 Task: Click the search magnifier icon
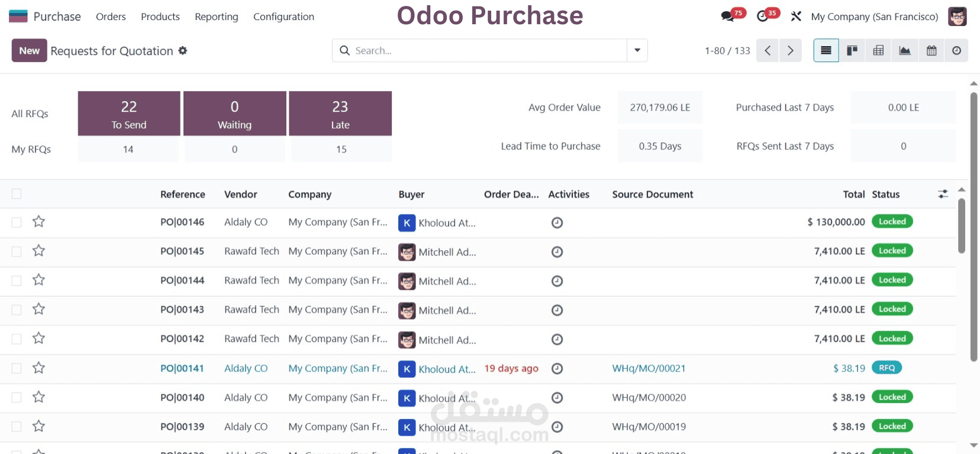pyautogui.click(x=344, y=51)
